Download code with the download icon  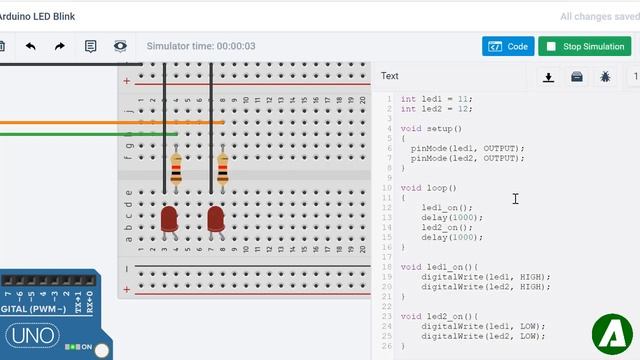click(x=548, y=77)
